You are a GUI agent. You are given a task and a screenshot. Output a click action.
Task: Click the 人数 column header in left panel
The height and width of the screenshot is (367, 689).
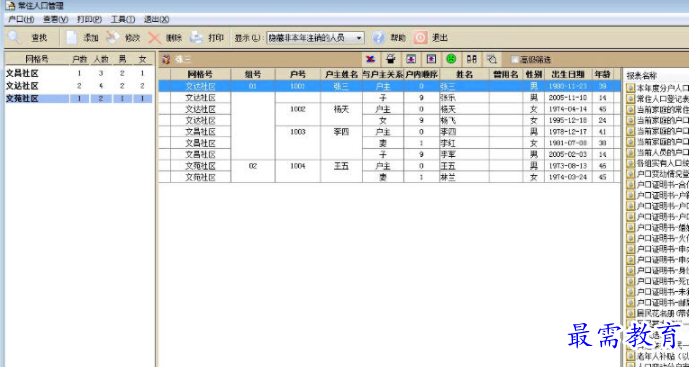coord(101,59)
